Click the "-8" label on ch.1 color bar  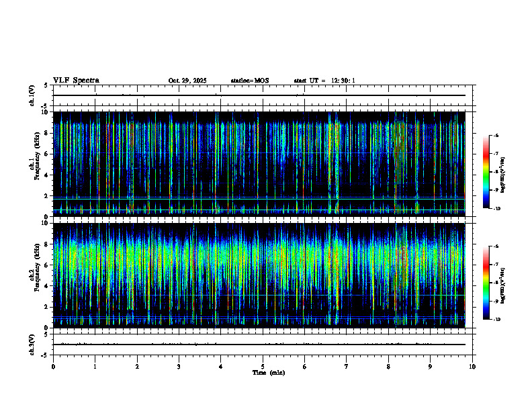click(496, 172)
